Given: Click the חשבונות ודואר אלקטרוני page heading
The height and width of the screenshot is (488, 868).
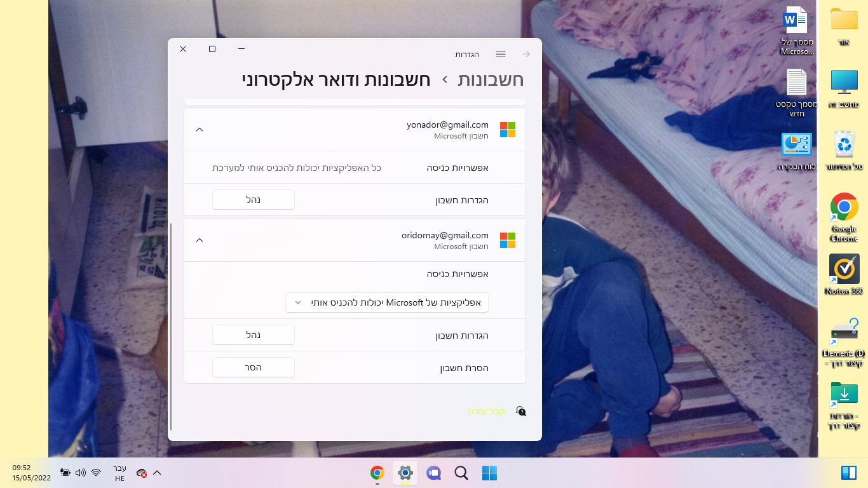Looking at the screenshot, I should click(x=336, y=79).
